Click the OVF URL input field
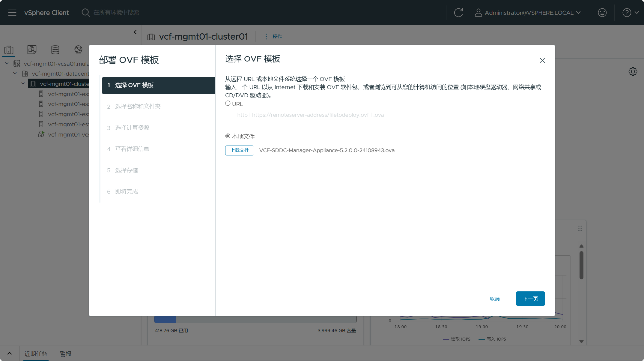 click(387, 115)
